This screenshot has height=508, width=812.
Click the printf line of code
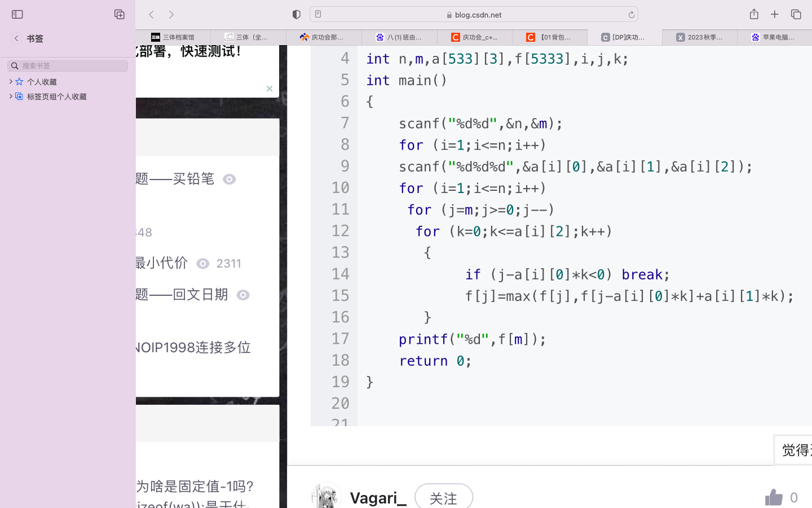[473, 339]
